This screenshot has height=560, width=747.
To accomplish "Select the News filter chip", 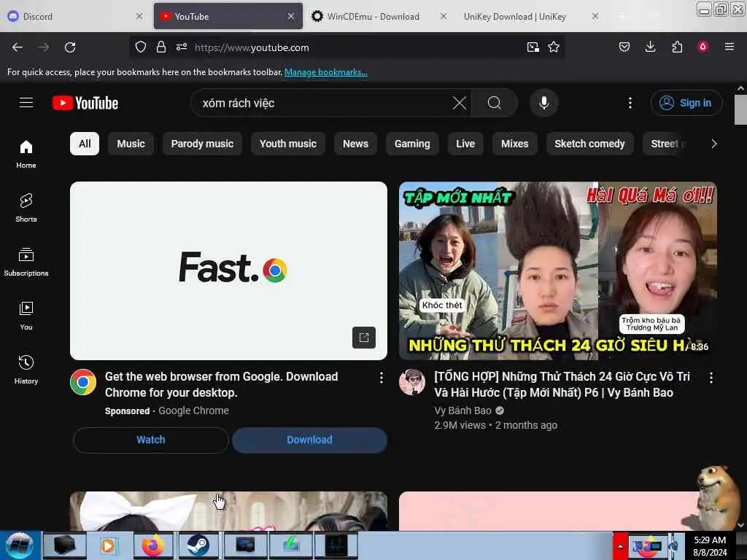I will [355, 144].
